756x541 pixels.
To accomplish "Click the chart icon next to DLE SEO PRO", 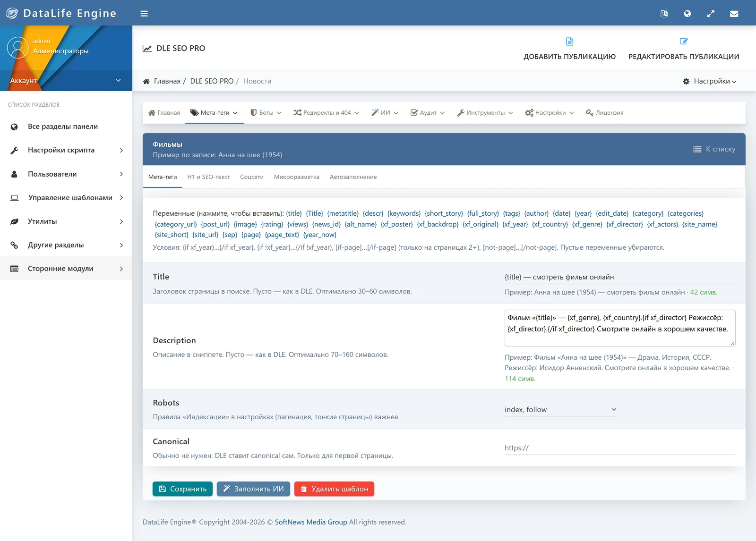I will 147,48.
